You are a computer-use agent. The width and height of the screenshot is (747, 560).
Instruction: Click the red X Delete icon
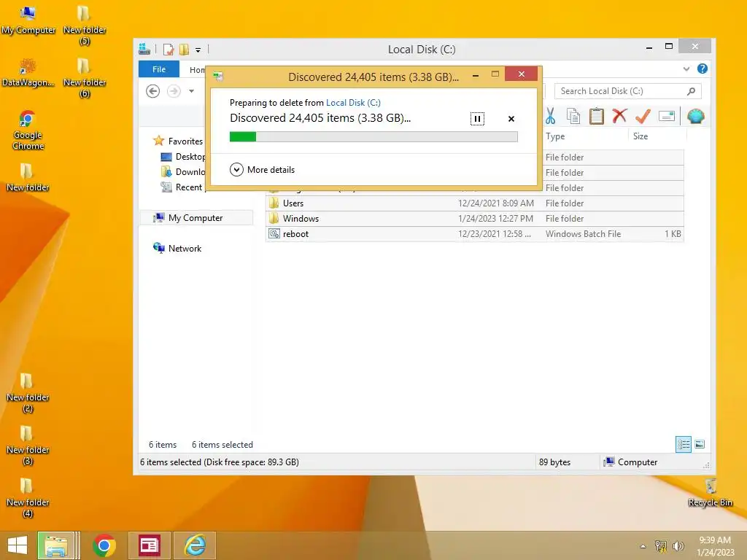[619, 116]
